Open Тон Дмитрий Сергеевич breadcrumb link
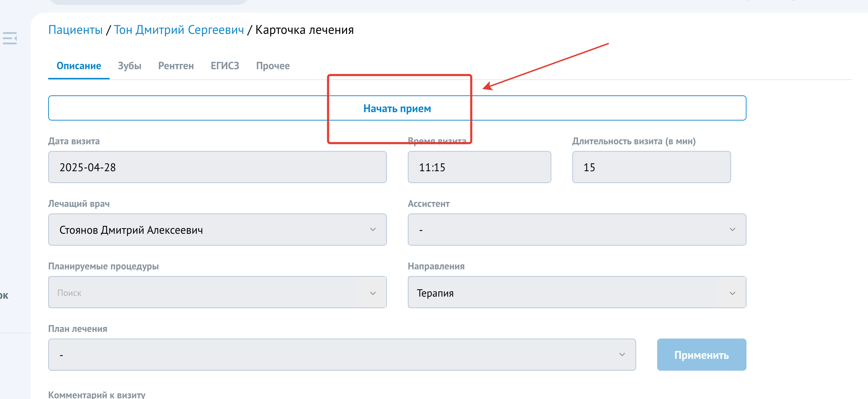868x399 pixels. (179, 30)
